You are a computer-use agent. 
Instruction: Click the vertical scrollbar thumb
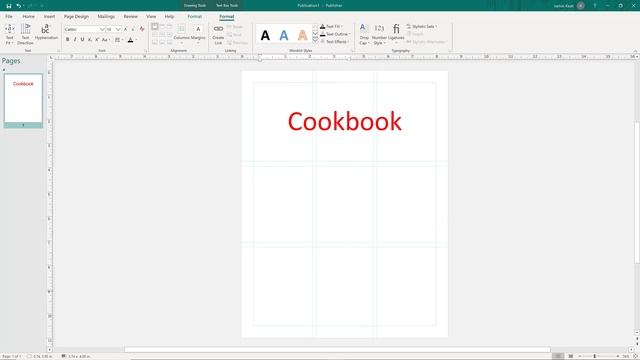(x=637, y=193)
